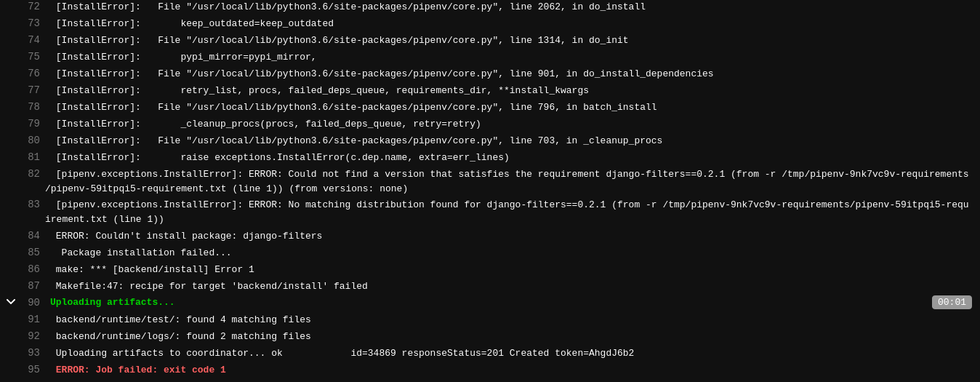
Task: Click line number 95 link
Action: 33,370
